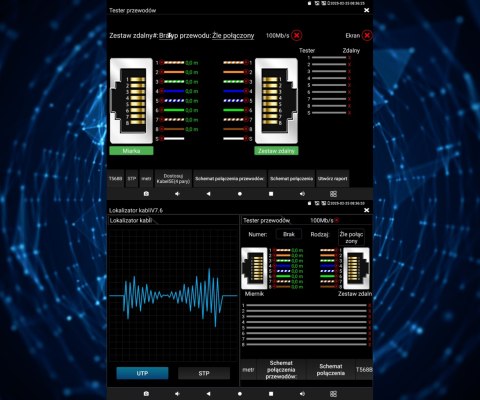Click the cable locator waveform graph
Viewport: 480px width, 400px height.
pyautogui.click(x=173, y=295)
